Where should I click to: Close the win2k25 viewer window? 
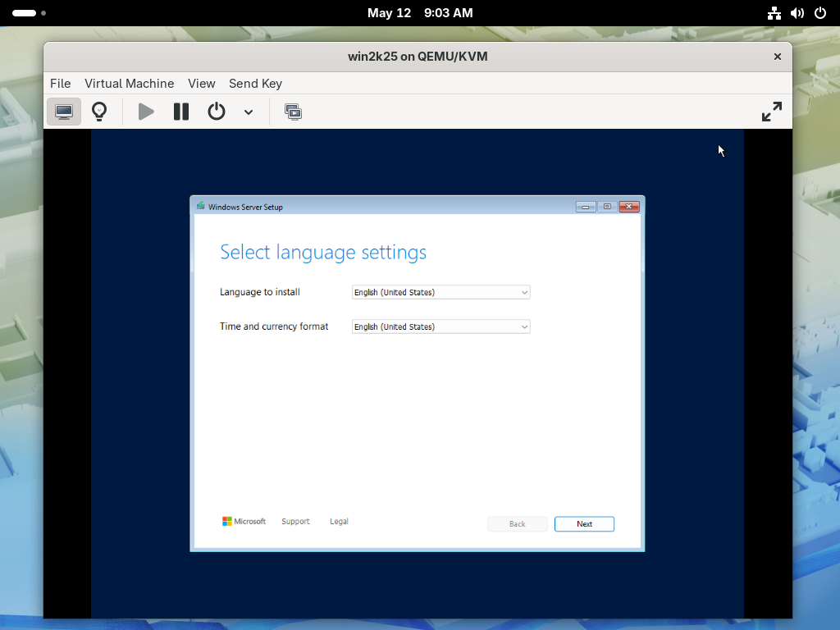pos(778,57)
